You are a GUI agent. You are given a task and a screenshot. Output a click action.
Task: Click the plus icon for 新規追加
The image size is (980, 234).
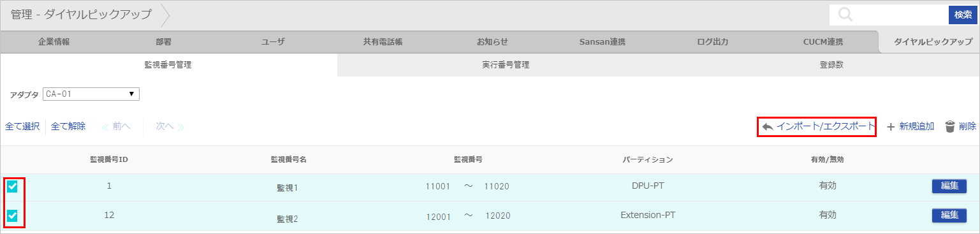pos(891,127)
